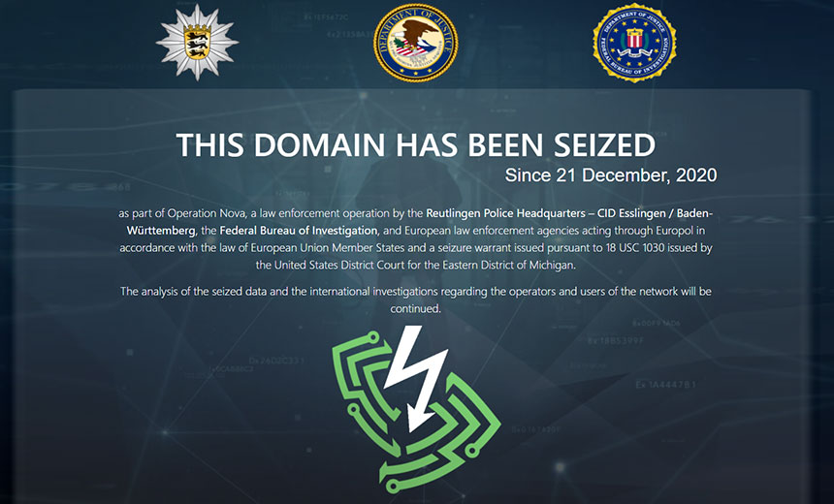Click the bold "Reutlingen Police Headquarters" text
834x504 pixels.
[505, 214]
